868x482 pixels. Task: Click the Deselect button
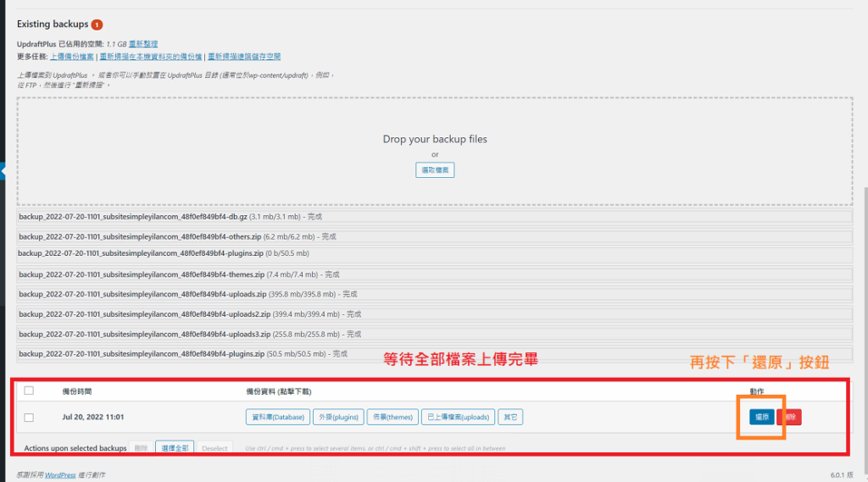click(215, 448)
